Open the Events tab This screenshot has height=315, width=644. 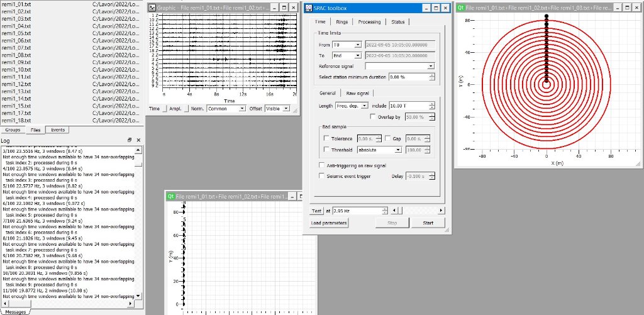coord(58,130)
